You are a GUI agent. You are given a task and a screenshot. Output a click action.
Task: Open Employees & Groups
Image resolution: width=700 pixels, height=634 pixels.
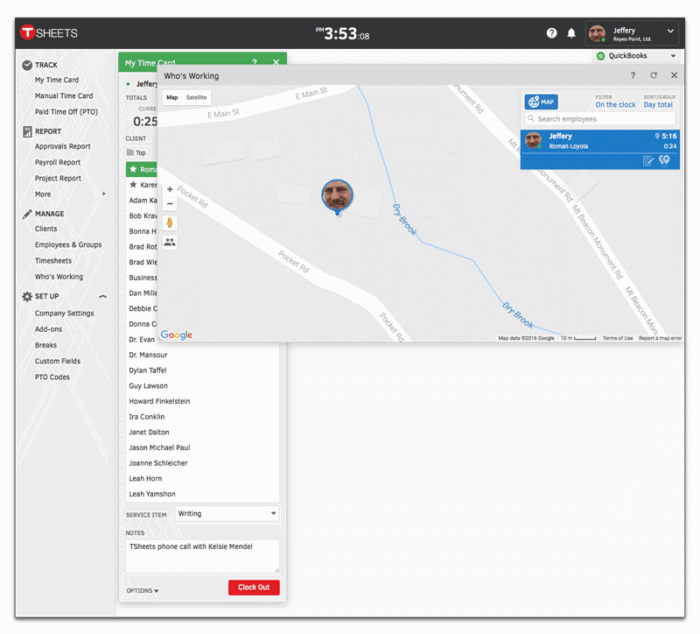coord(68,245)
